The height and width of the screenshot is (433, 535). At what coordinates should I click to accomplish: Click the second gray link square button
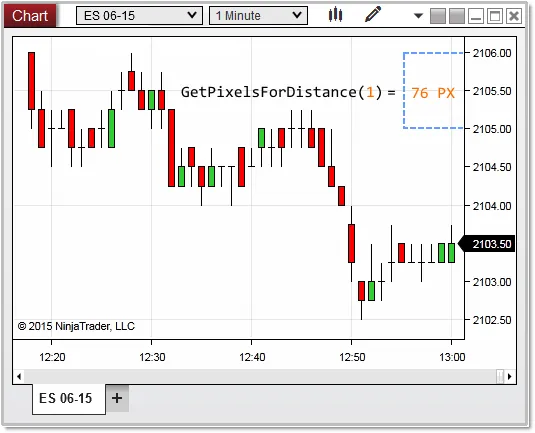pos(457,16)
